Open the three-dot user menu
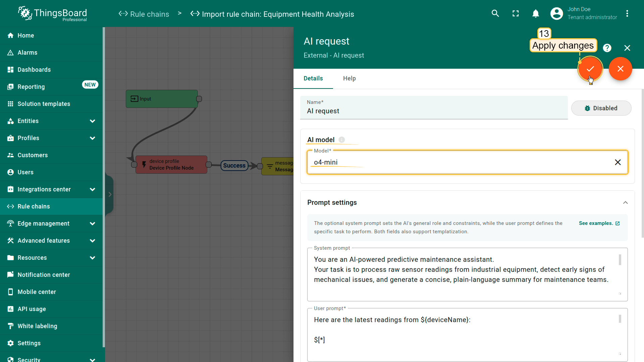 [627, 13]
